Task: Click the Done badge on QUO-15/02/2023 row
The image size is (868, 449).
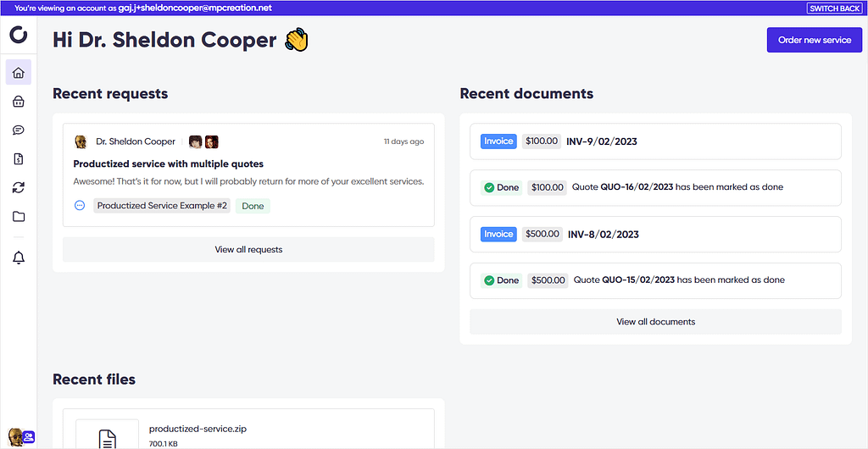Action: pyautogui.click(x=502, y=280)
